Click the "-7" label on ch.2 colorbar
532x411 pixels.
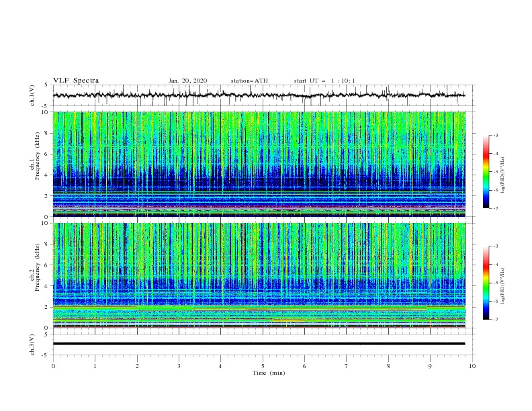[496, 320]
